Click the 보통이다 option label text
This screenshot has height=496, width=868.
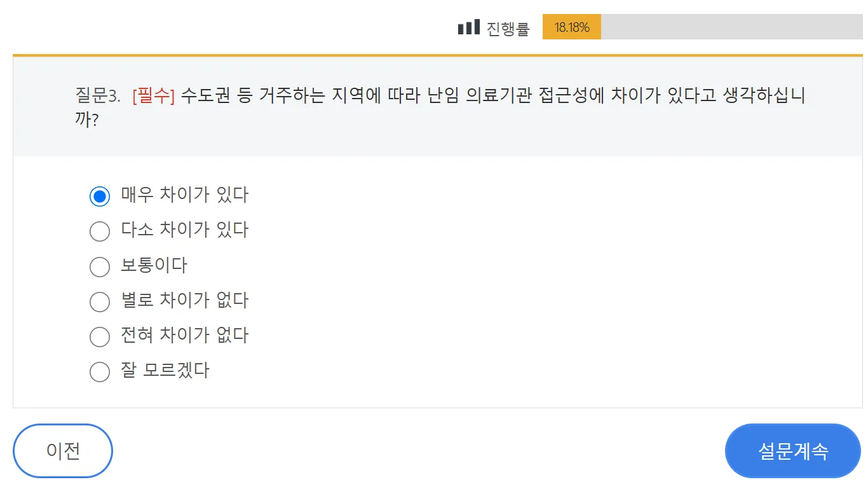coord(154,265)
